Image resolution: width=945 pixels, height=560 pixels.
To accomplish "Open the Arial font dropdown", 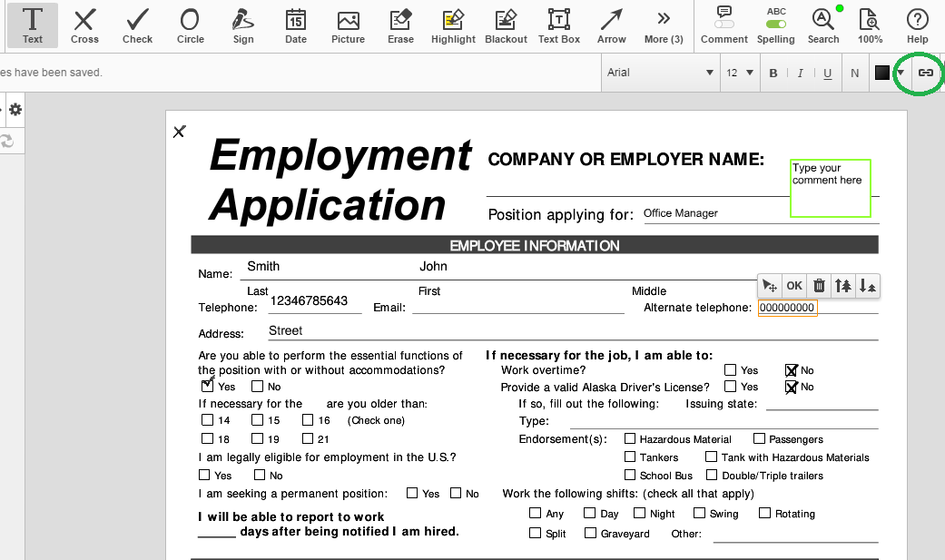I will tap(660, 73).
